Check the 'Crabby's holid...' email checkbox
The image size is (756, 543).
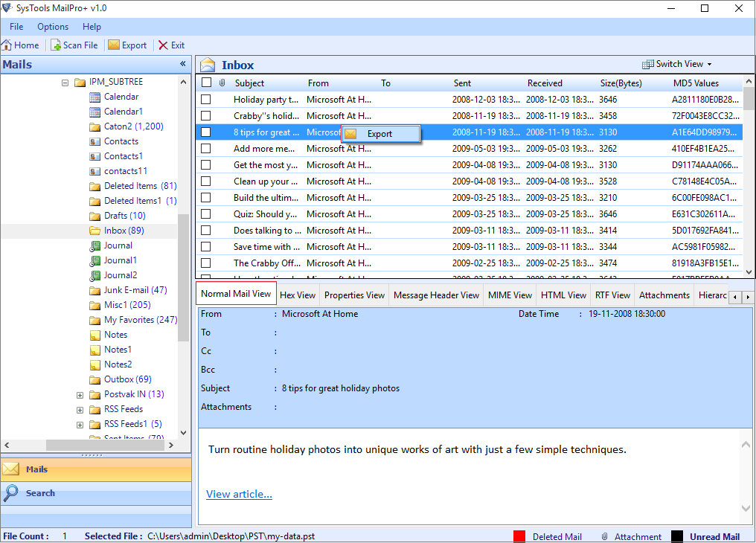(206, 115)
